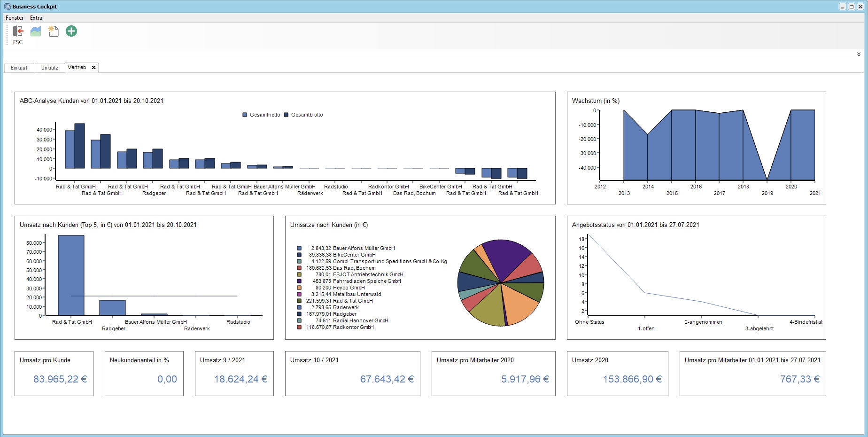The height and width of the screenshot is (437, 868).
Task: Switch to the Einkauf tab
Action: (19, 68)
